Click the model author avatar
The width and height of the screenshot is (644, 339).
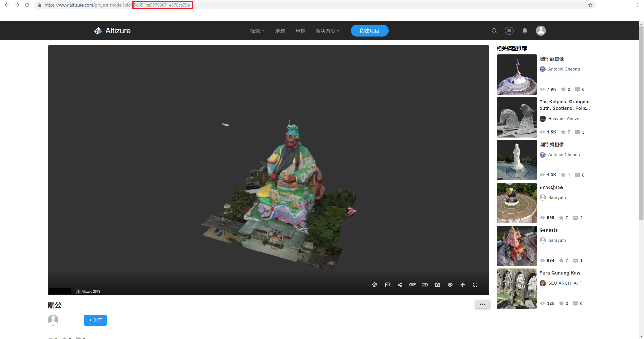[x=53, y=320]
